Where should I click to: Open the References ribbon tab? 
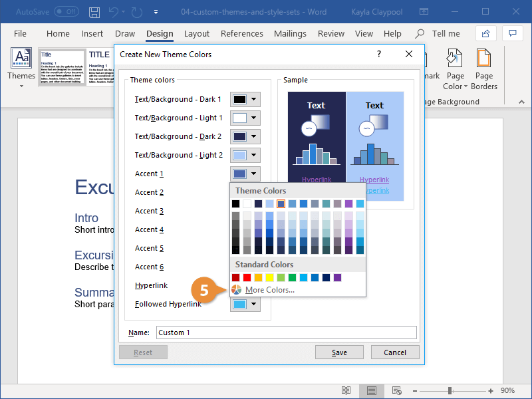tap(241, 34)
